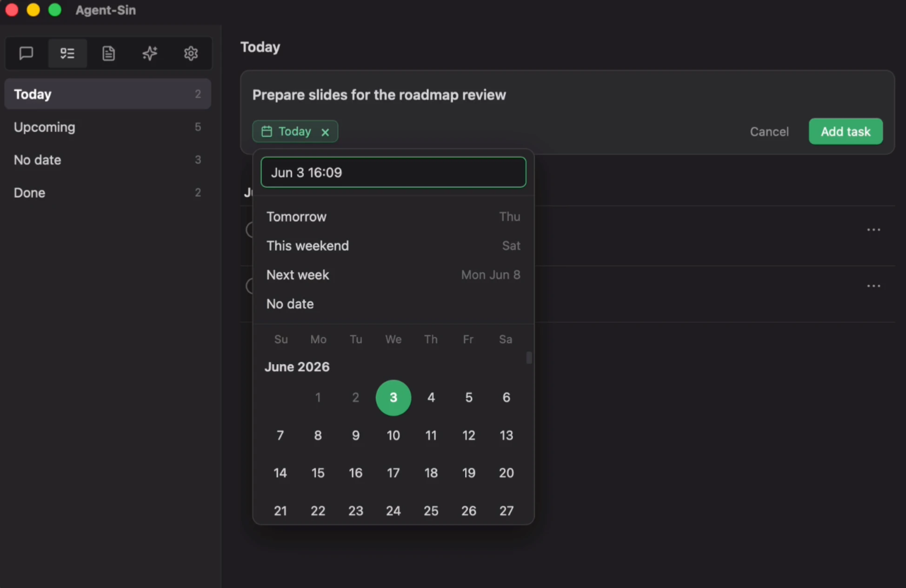
Task: Open the settings gear icon
Action: pyautogui.click(x=191, y=53)
